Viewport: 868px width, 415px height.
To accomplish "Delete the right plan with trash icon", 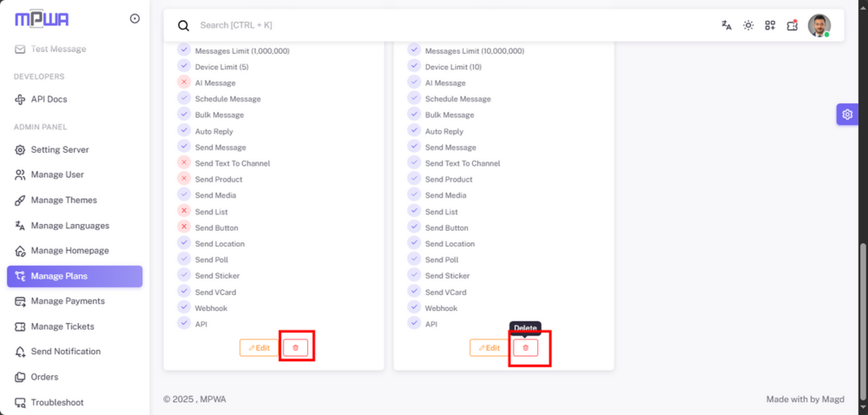I will (525, 347).
